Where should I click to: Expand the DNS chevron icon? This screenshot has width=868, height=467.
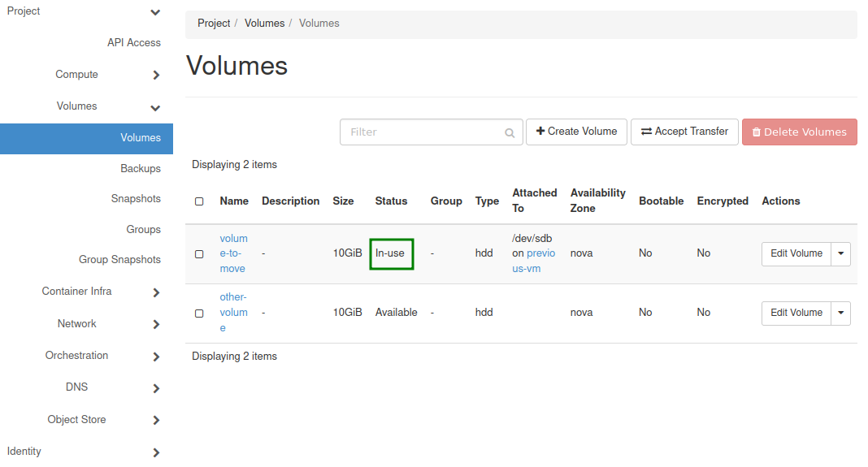tap(156, 388)
